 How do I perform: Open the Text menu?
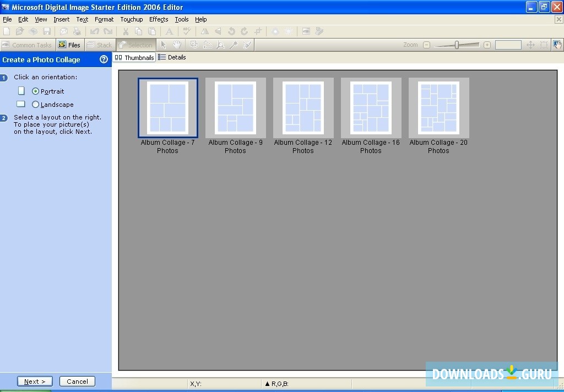click(x=82, y=19)
